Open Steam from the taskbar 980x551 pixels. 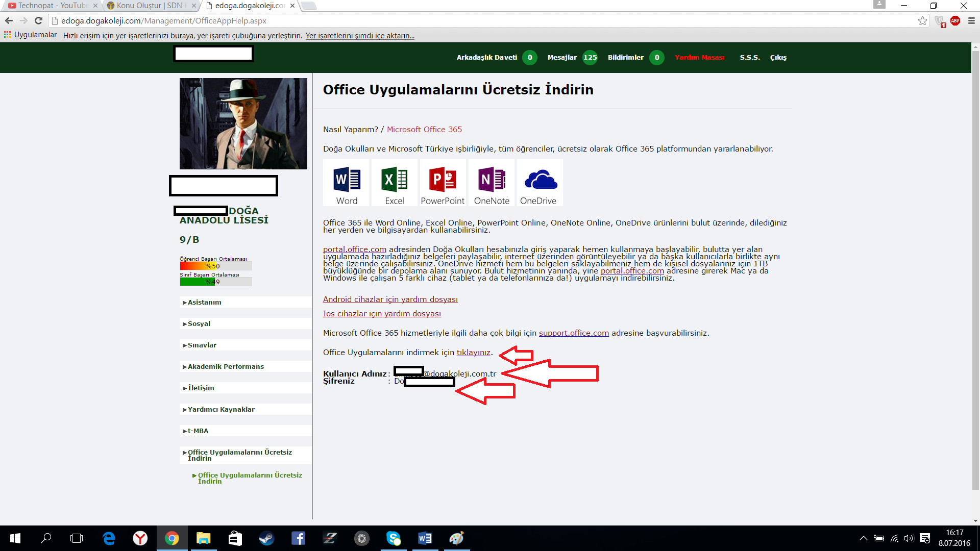266,538
